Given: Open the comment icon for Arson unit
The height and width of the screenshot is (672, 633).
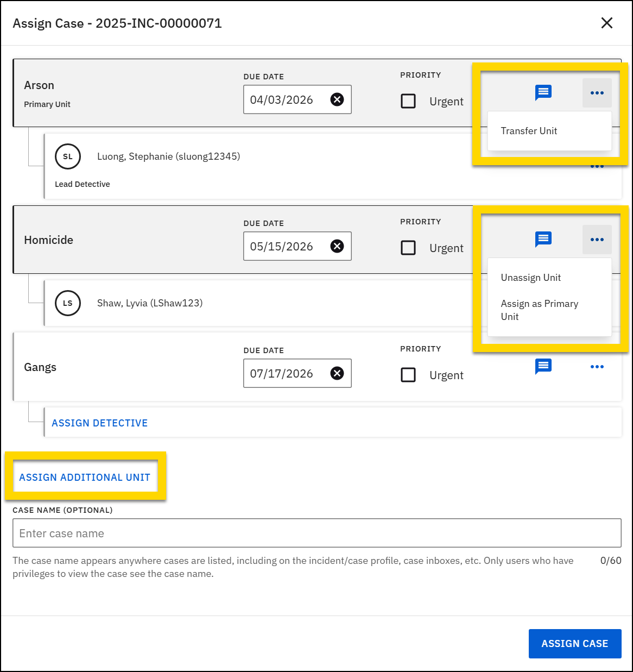Looking at the screenshot, I should pyautogui.click(x=543, y=92).
